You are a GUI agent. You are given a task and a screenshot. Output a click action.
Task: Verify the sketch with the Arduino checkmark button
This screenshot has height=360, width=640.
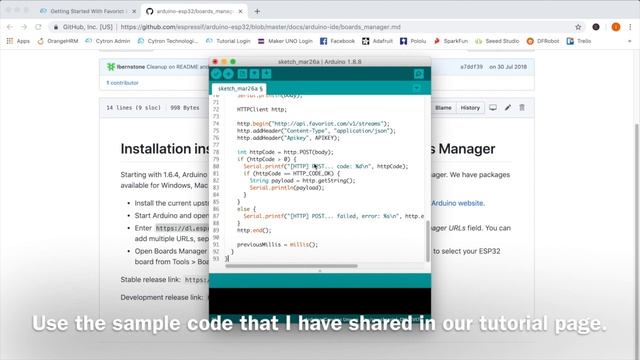click(x=216, y=74)
